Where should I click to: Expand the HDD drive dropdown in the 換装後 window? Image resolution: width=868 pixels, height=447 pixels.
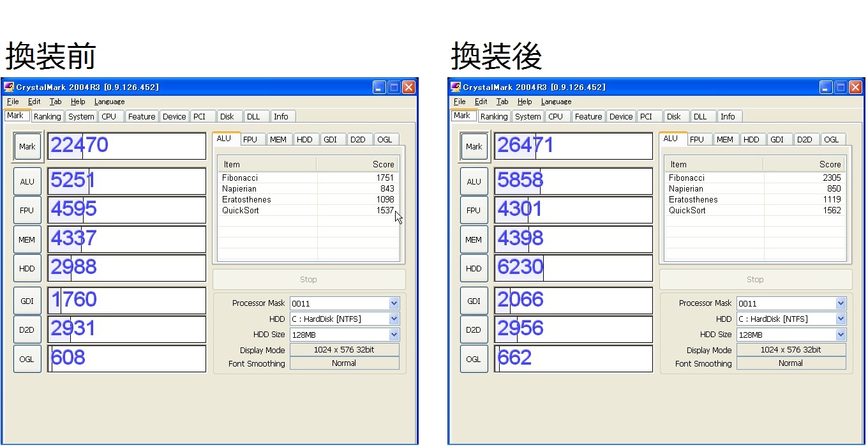click(841, 319)
